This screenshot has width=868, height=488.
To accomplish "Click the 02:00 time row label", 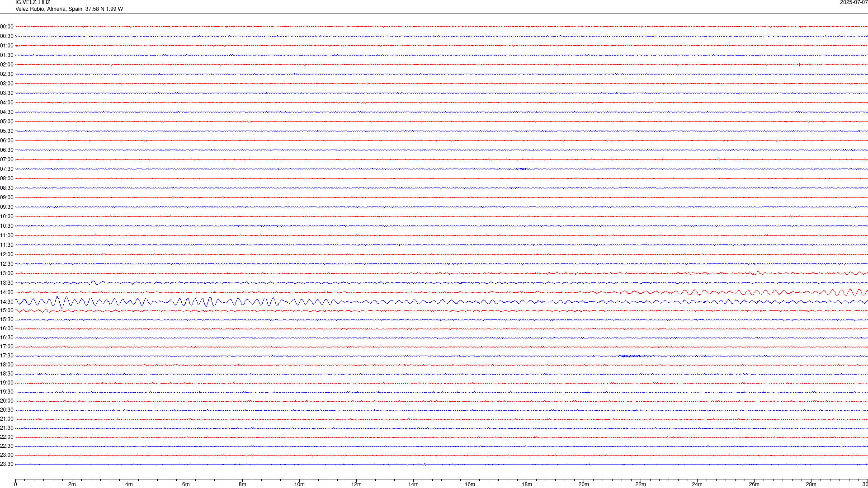I will [x=7, y=65].
